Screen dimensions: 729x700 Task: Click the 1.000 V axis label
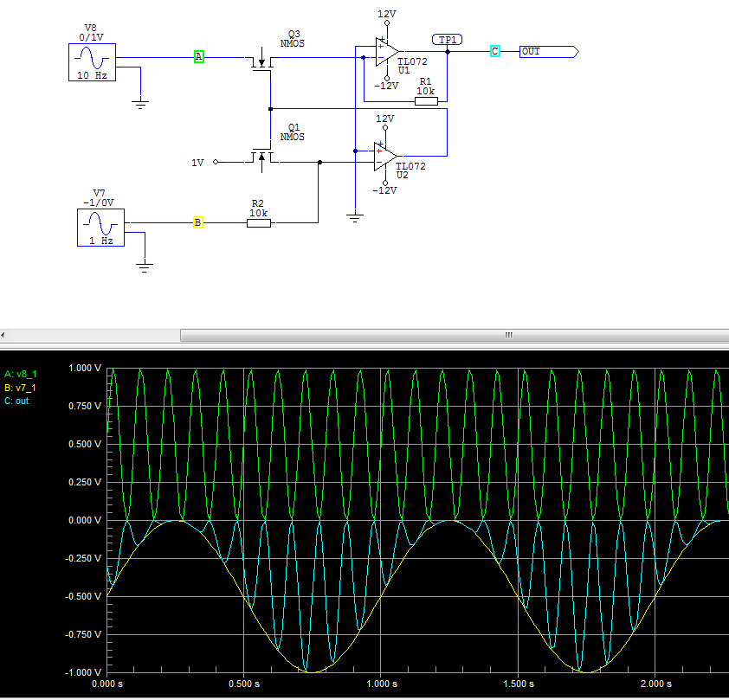pos(85,369)
